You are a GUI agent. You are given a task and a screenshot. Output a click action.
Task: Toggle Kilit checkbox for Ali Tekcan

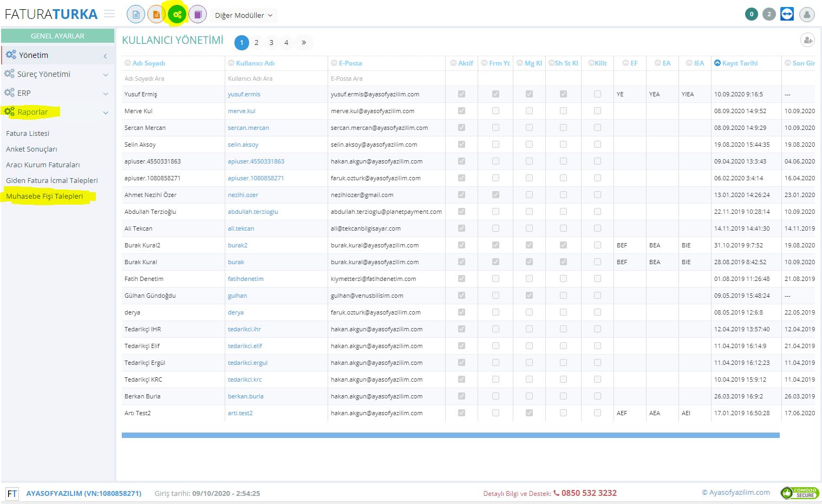pos(597,228)
